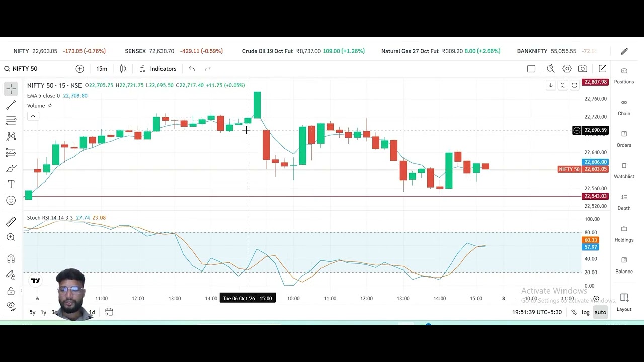This screenshot has height=362, width=644.
Task: Click the fullscreen square icon
Action: point(531,69)
